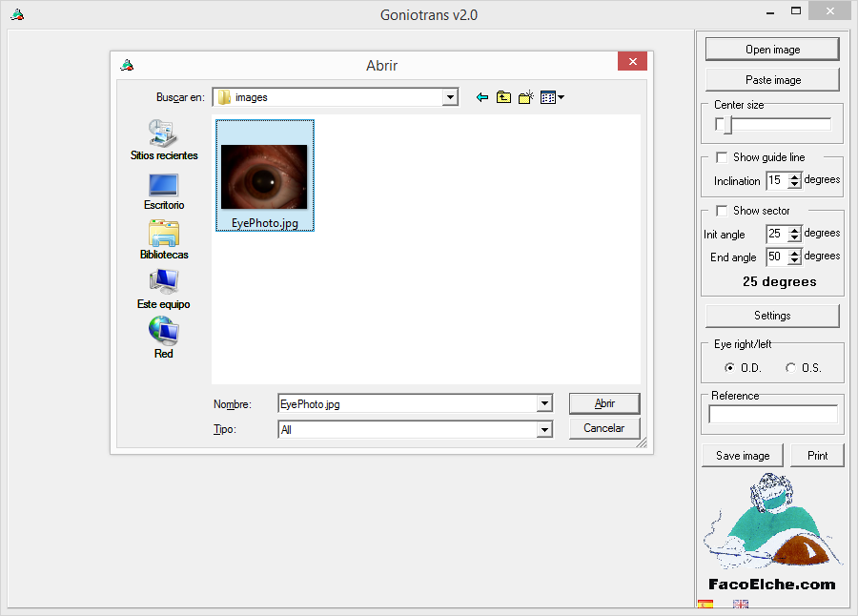Click the Init angle value field
858x616 pixels.
(777, 234)
